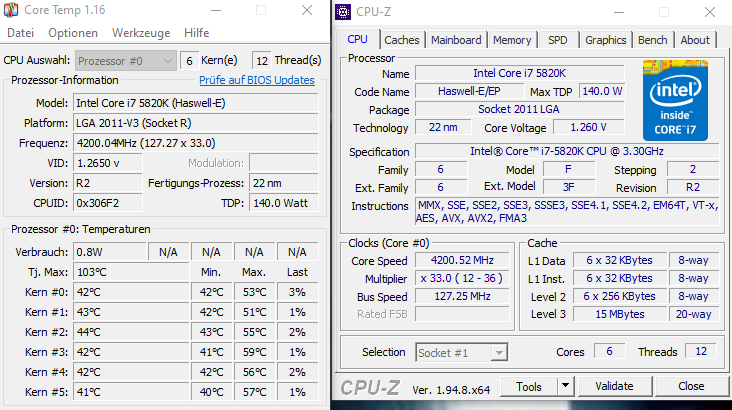The height and width of the screenshot is (410, 732).
Task: Click the Kern #2 load value 2%
Action: (x=297, y=332)
